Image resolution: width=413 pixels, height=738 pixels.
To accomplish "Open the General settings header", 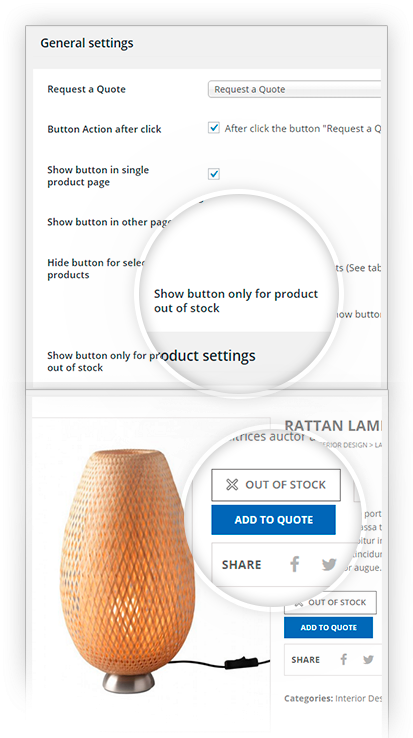I will pyautogui.click(x=87, y=43).
